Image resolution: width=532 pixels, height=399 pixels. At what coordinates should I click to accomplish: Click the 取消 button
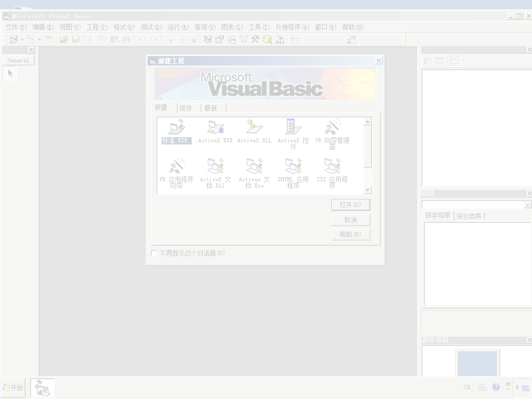coord(351,220)
